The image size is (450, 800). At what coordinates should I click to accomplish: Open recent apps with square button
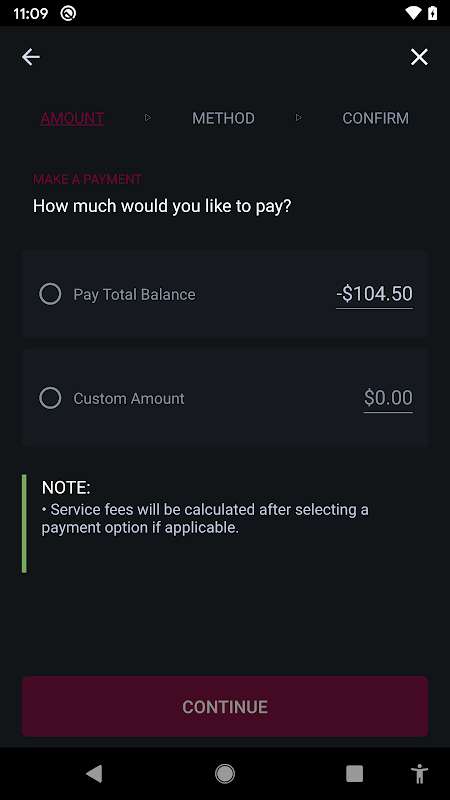coord(355,773)
